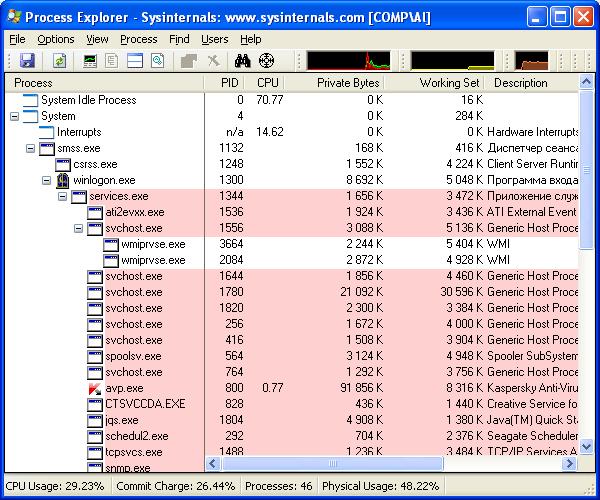Click the Process Explorer title bar icon
The height and width of the screenshot is (500, 600).
14,17
